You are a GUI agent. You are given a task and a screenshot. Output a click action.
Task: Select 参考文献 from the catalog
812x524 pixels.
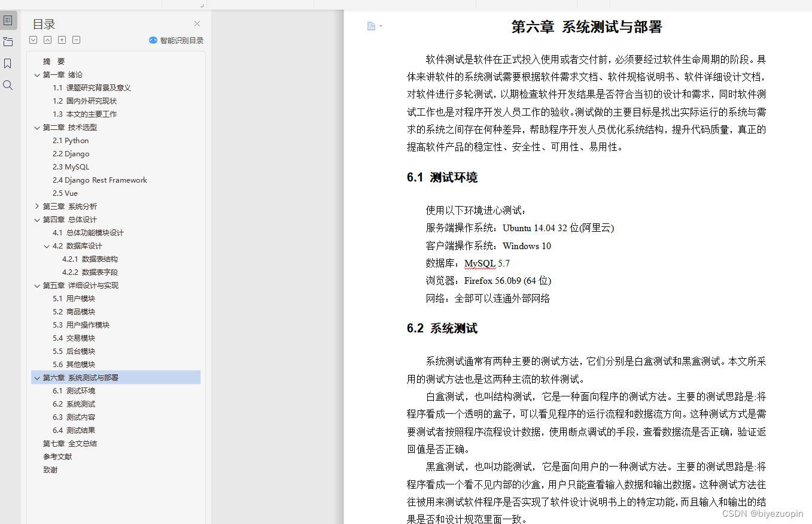[x=57, y=456]
